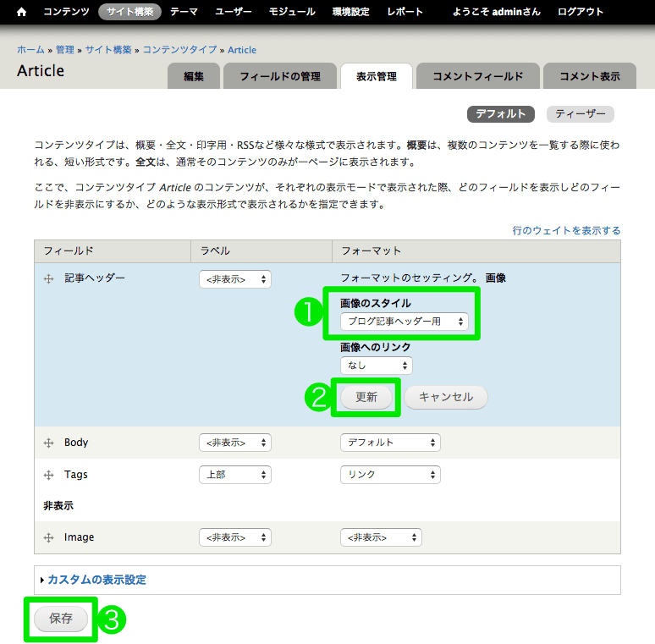655x644 pixels.
Task: Follow the 管理 breadcrumb link
Action: pos(65,50)
